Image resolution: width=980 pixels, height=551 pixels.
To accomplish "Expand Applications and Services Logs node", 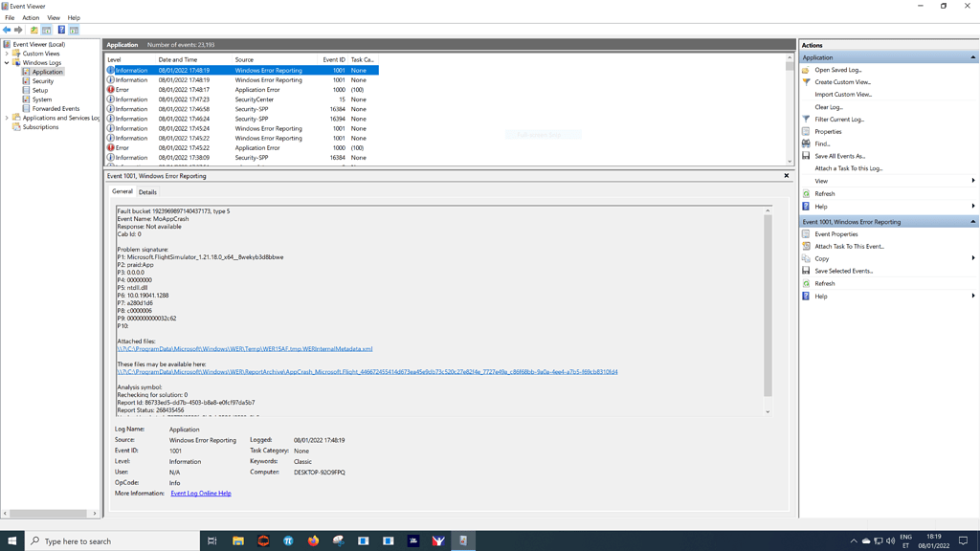I will point(7,118).
